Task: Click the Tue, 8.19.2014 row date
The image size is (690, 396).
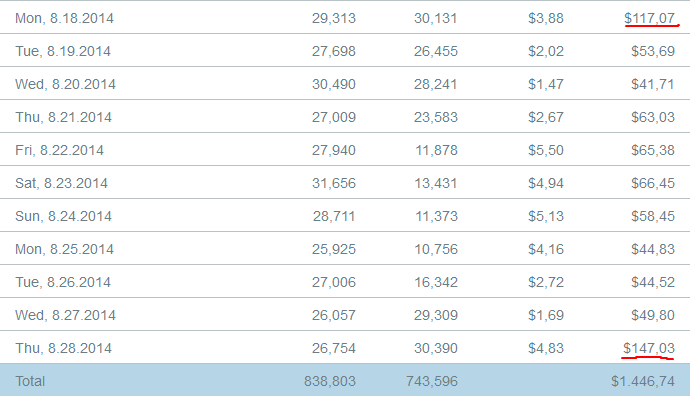Action: [x=63, y=51]
